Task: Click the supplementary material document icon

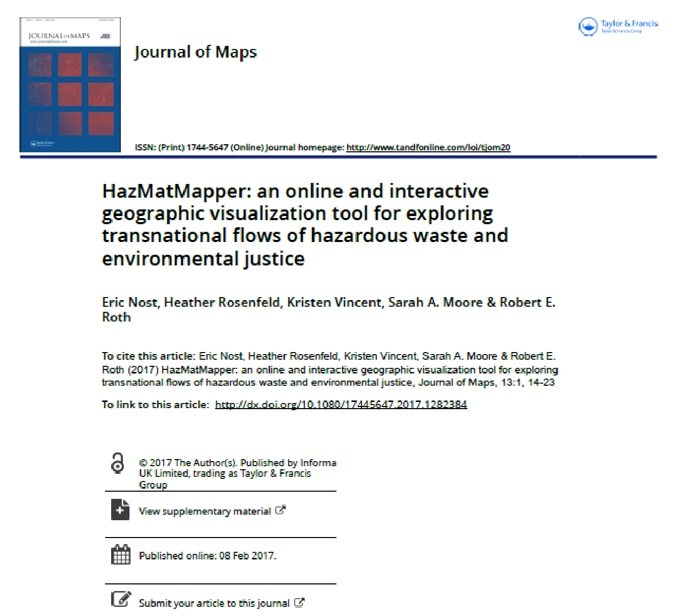Action: click(120, 510)
